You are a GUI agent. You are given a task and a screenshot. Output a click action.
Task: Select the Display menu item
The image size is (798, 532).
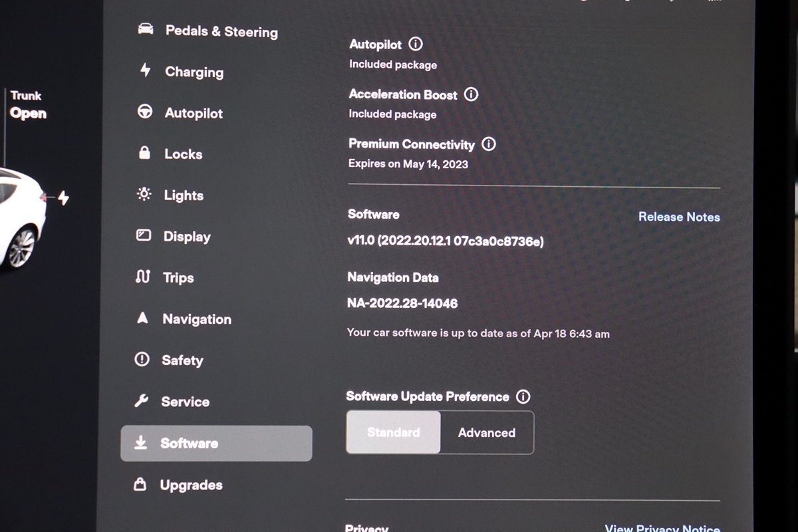pos(186,237)
